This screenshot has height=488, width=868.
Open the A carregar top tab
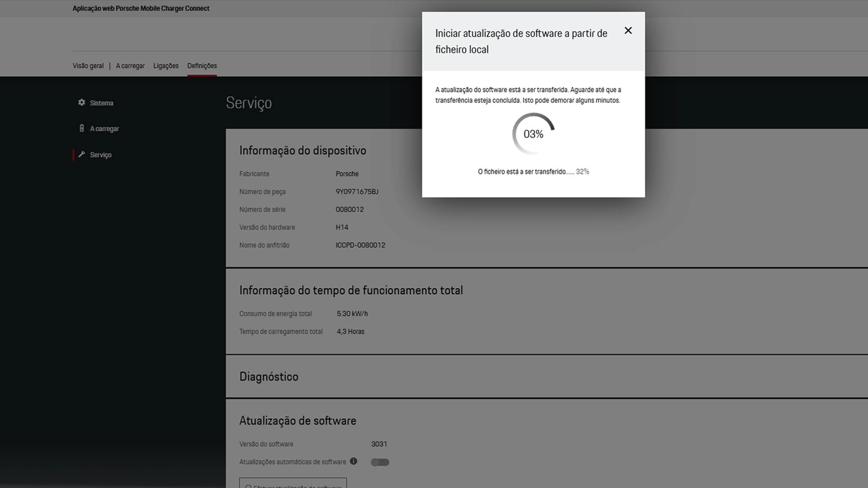[x=130, y=66]
